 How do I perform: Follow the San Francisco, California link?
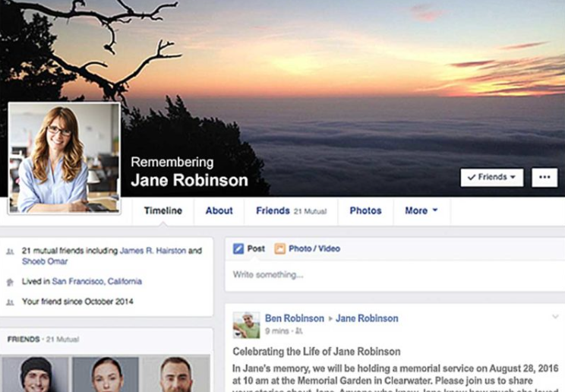coord(97,281)
